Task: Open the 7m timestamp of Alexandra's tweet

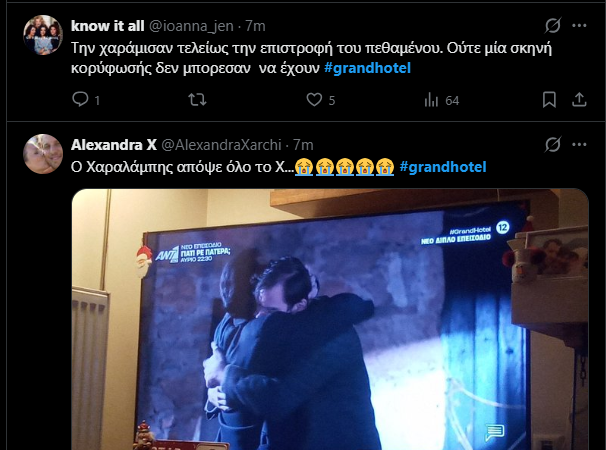Action: click(x=303, y=145)
